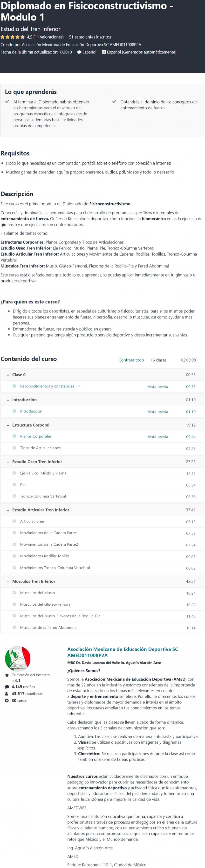
Task: Click the AMED instructor logo thumbnail
Action: [x=18, y=658]
